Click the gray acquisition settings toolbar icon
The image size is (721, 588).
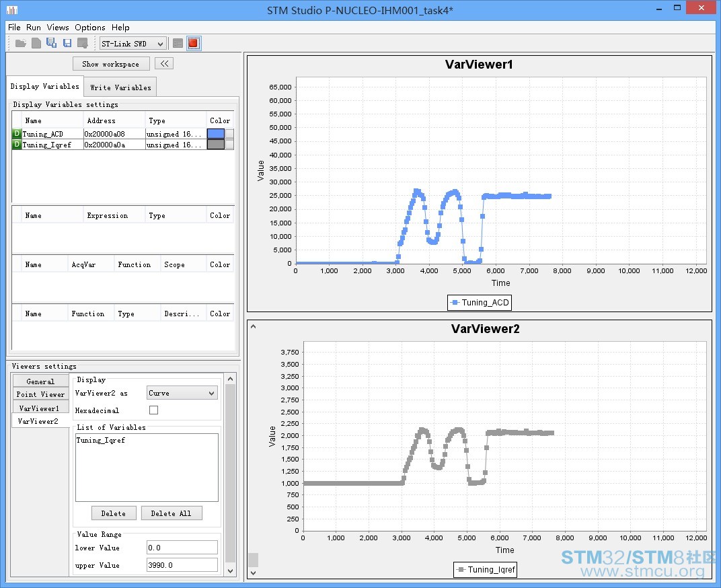(x=178, y=43)
